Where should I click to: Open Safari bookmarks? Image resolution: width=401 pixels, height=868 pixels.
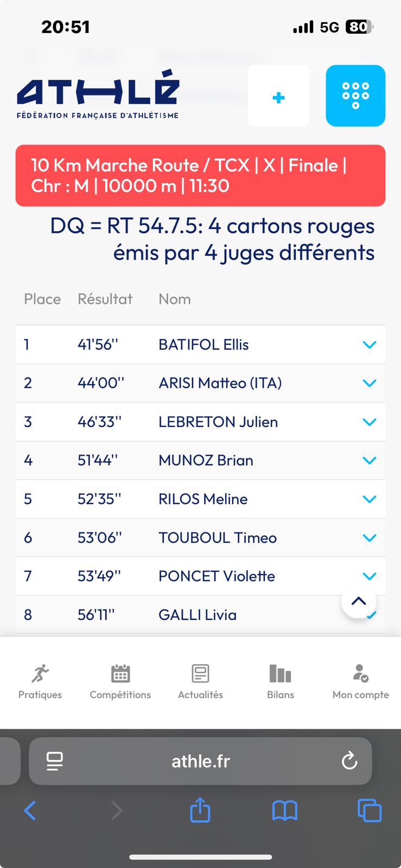click(x=284, y=811)
